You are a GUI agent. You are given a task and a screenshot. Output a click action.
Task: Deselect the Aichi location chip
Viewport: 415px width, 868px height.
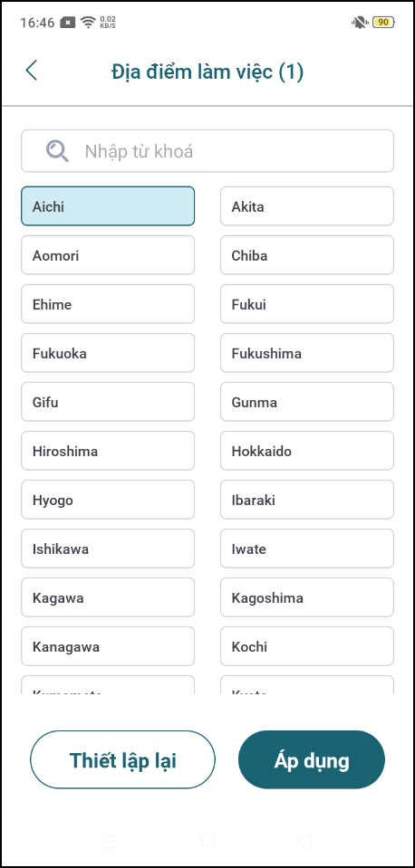coord(108,206)
